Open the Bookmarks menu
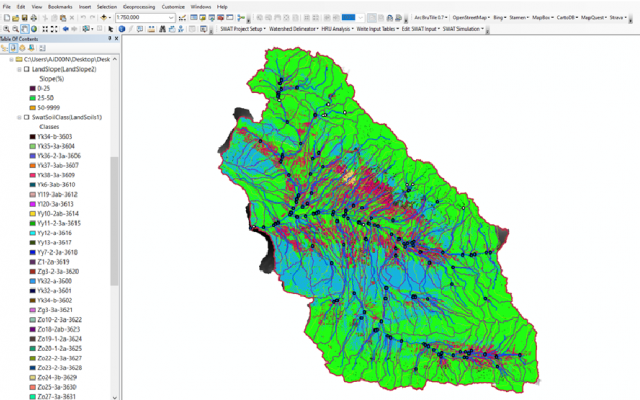 [x=60, y=7]
